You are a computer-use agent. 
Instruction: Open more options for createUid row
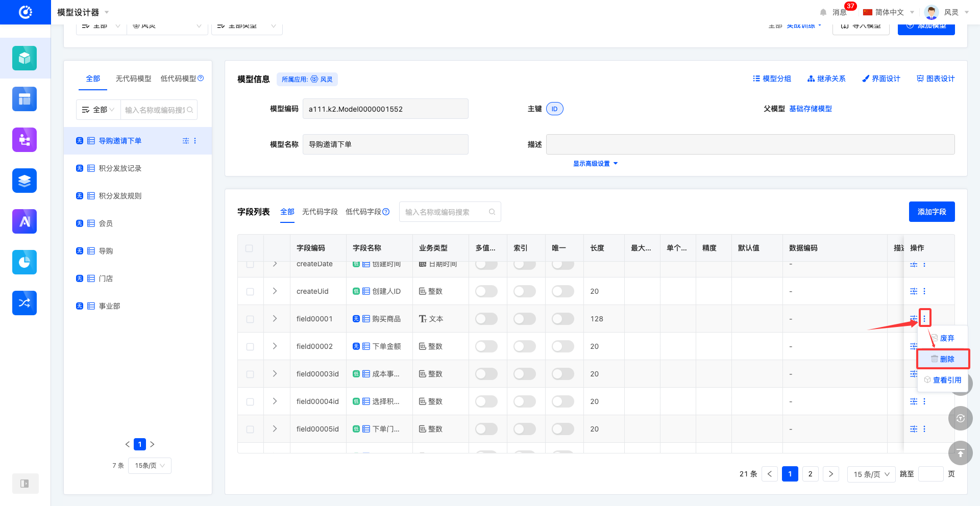[924, 291]
